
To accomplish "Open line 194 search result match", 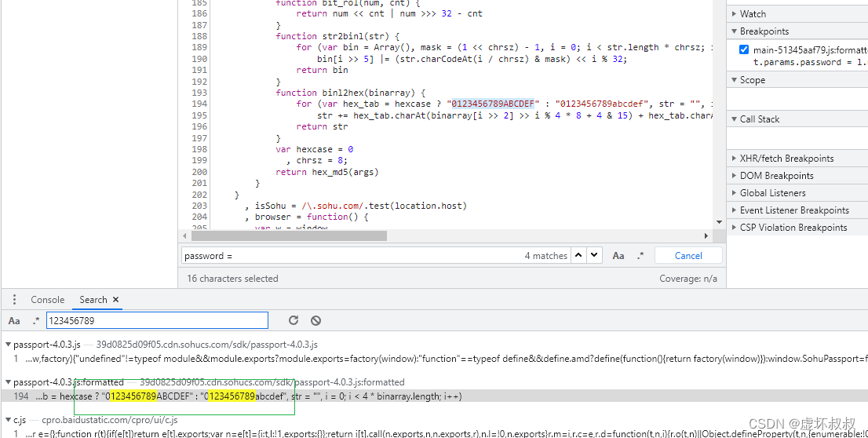I will (434, 396).
